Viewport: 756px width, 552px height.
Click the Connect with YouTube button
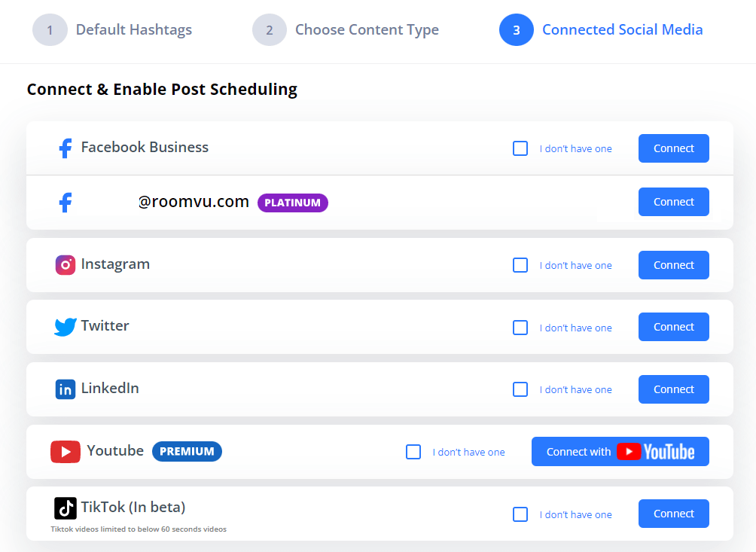point(620,452)
